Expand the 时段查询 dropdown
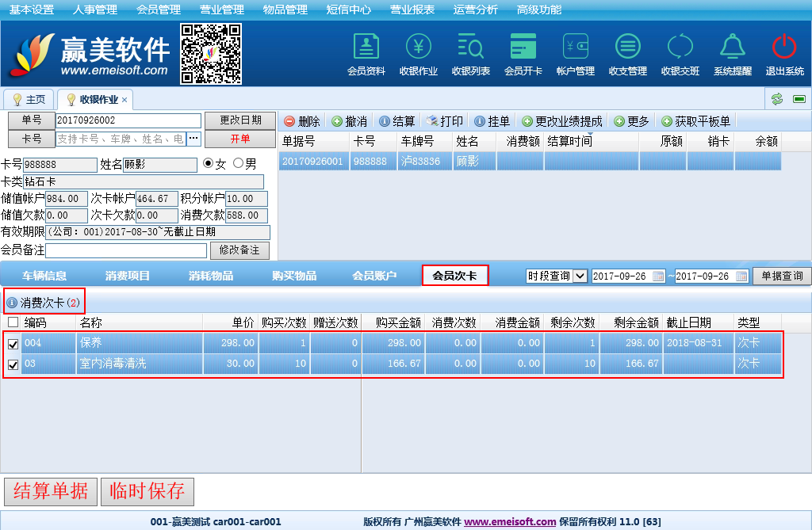 580,276
